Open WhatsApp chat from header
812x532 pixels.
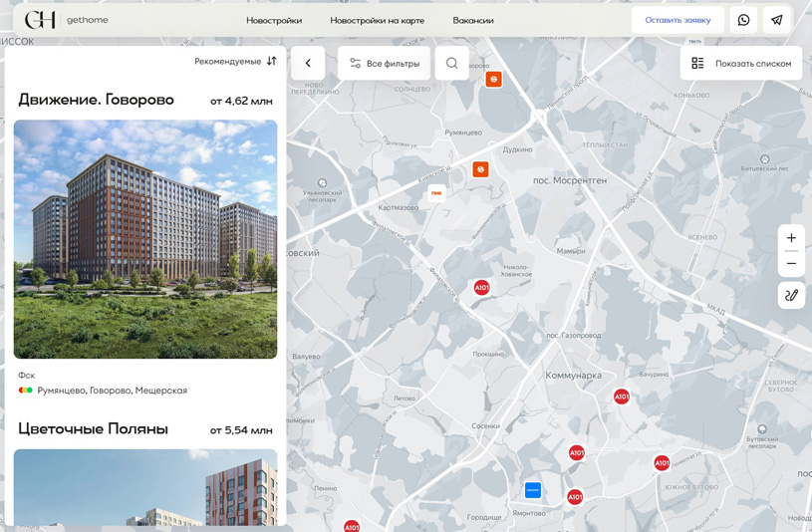[743, 20]
